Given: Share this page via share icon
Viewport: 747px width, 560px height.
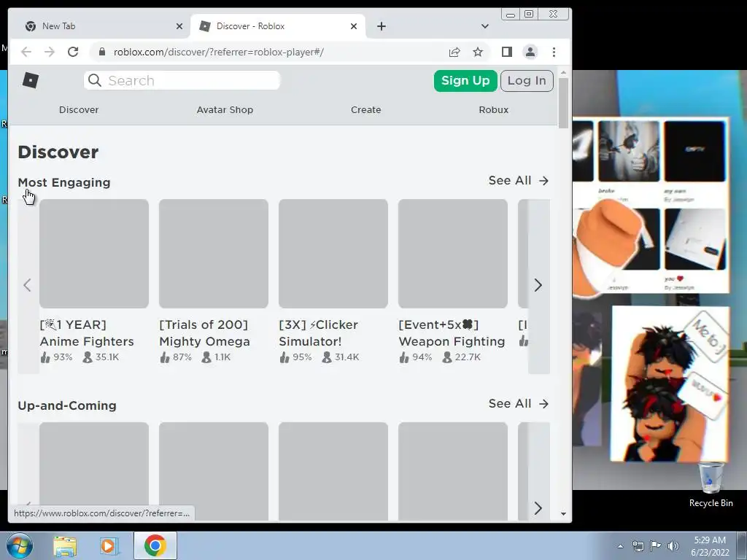Looking at the screenshot, I should click(454, 52).
